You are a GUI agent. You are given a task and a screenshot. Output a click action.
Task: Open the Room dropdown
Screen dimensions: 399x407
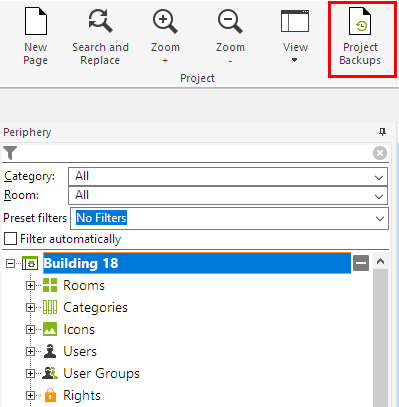(x=228, y=195)
